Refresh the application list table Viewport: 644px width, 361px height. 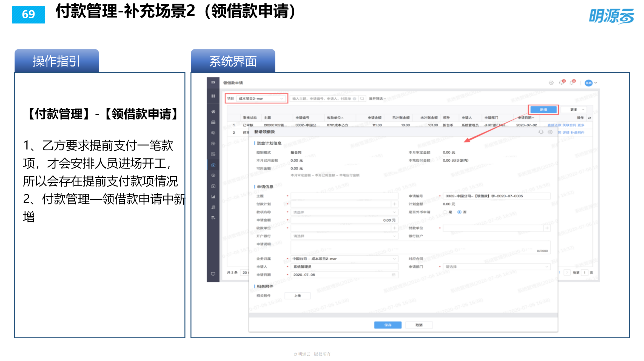click(x=589, y=118)
